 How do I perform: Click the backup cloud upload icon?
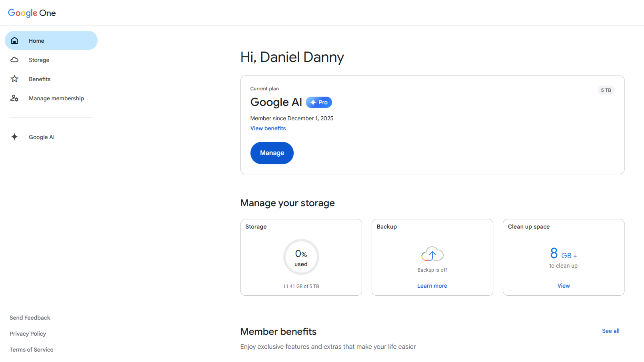(x=432, y=254)
